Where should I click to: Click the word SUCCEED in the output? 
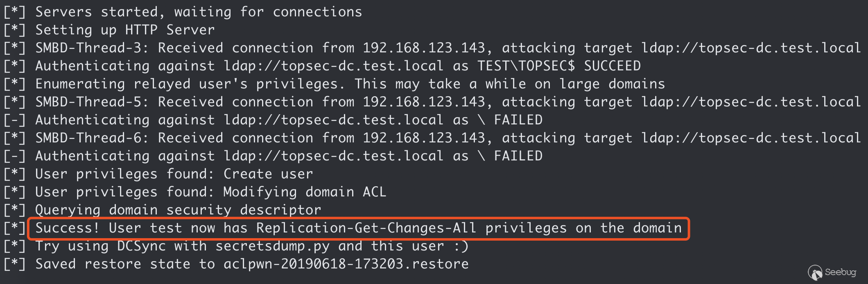[x=612, y=66]
